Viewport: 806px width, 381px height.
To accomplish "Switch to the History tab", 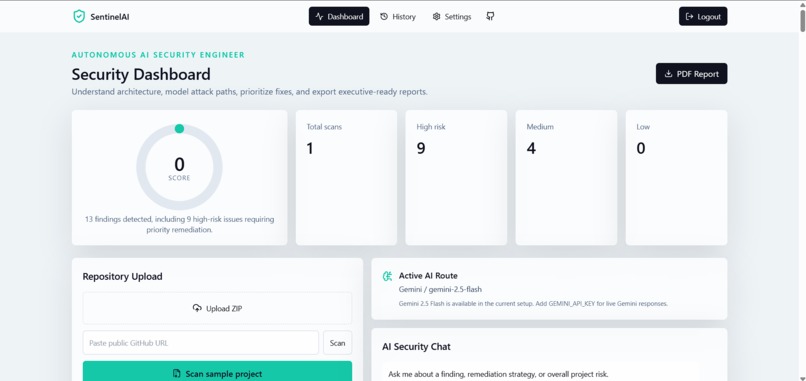I will pyautogui.click(x=398, y=16).
